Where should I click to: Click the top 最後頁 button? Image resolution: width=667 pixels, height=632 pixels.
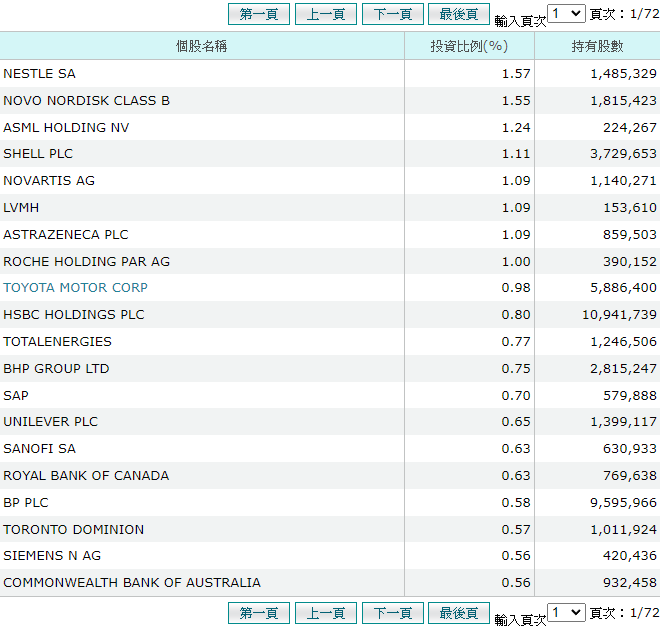459,14
